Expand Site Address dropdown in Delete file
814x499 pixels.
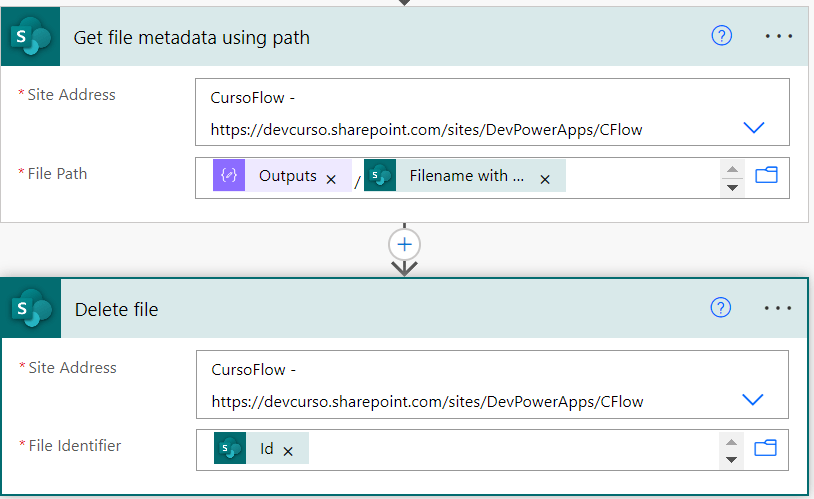click(753, 399)
